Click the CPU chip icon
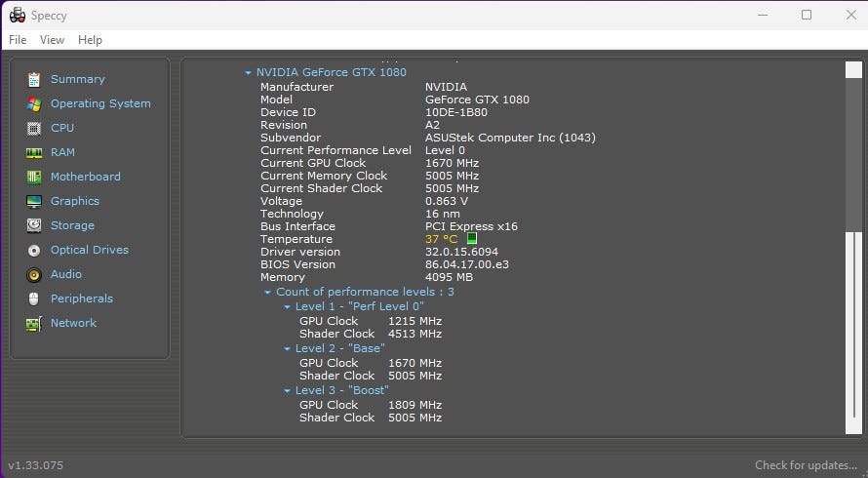Viewport: 868px width, 478px height. 34,129
